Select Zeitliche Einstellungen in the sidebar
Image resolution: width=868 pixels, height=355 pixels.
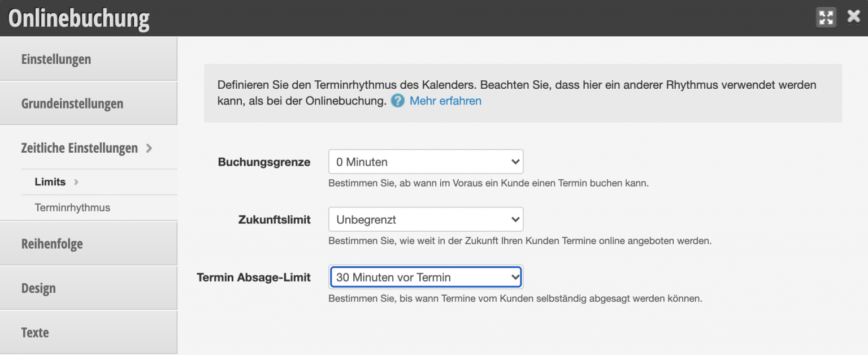coord(79,148)
